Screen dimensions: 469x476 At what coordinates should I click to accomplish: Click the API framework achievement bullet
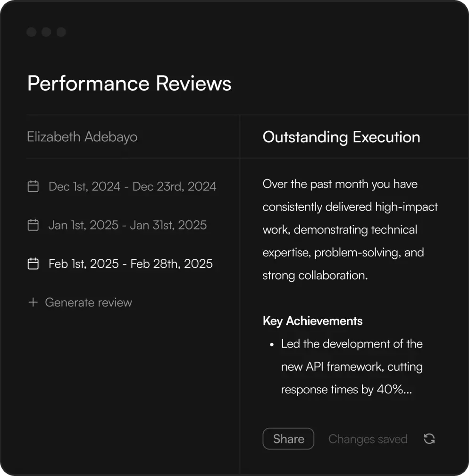coord(352,366)
